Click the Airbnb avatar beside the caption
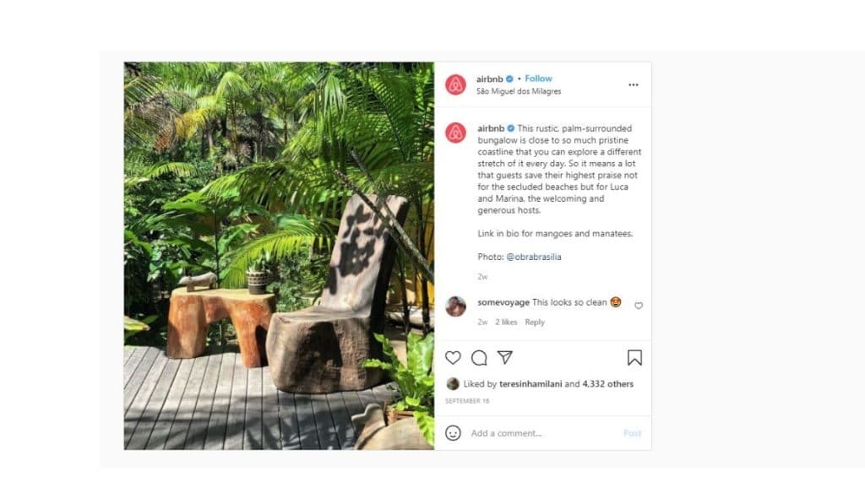The height and width of the screenshot is (504, 865). point(455,133)
